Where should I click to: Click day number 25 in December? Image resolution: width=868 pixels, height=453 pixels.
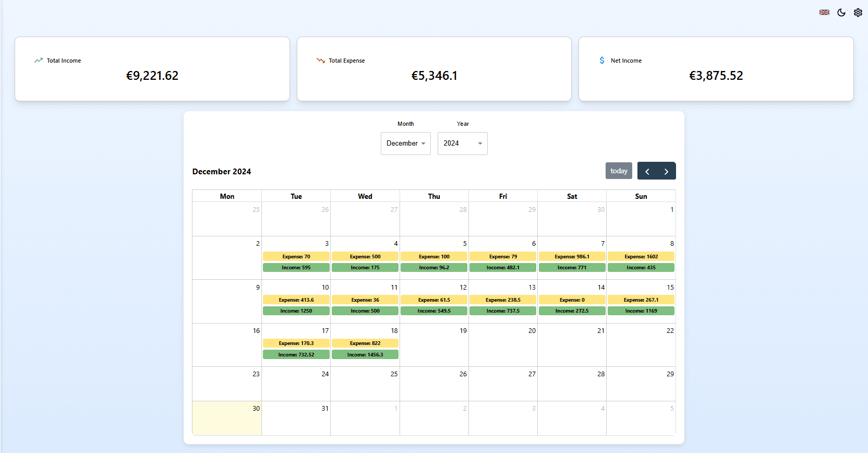point(394,374)
